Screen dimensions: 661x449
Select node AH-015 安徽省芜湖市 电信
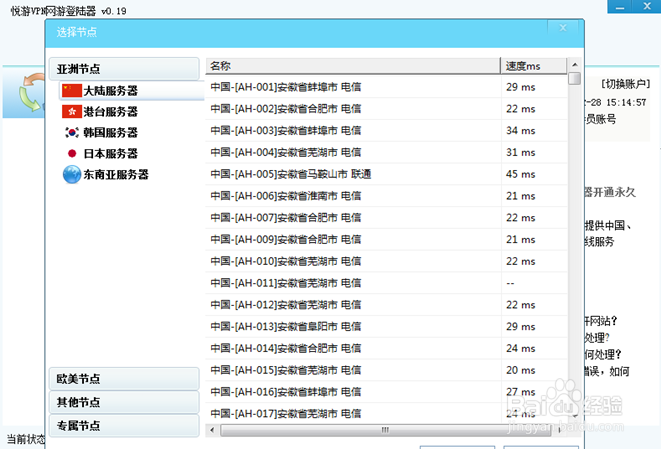(x=386, y=370)
